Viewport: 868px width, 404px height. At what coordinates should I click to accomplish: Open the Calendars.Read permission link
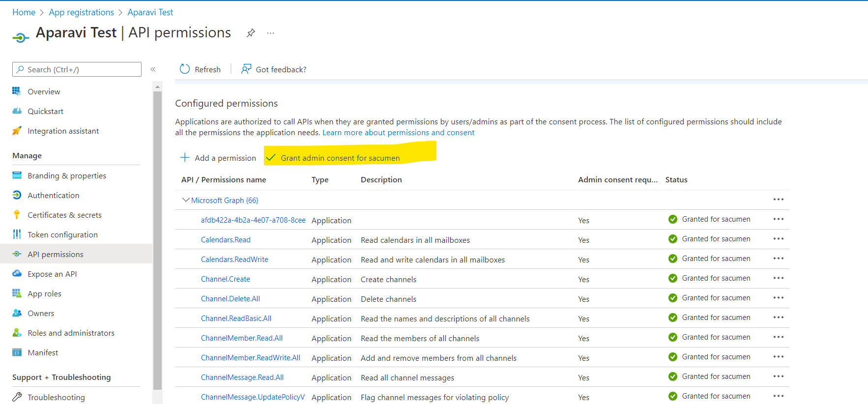[x=226, y=239]
